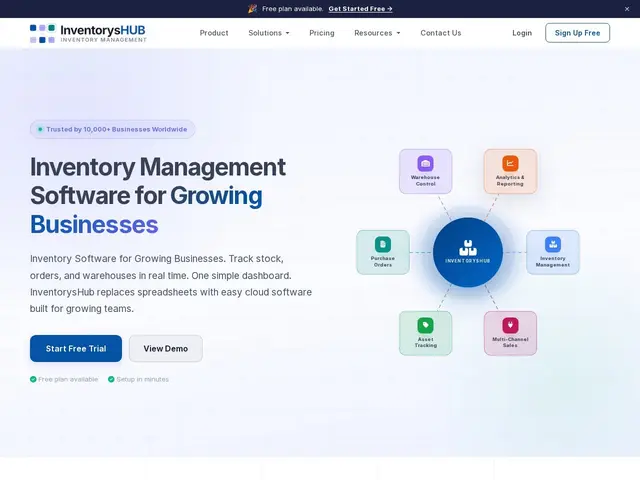Click the Analytics & Reporting icon card
640x480 pixels.
pos(510,171)
